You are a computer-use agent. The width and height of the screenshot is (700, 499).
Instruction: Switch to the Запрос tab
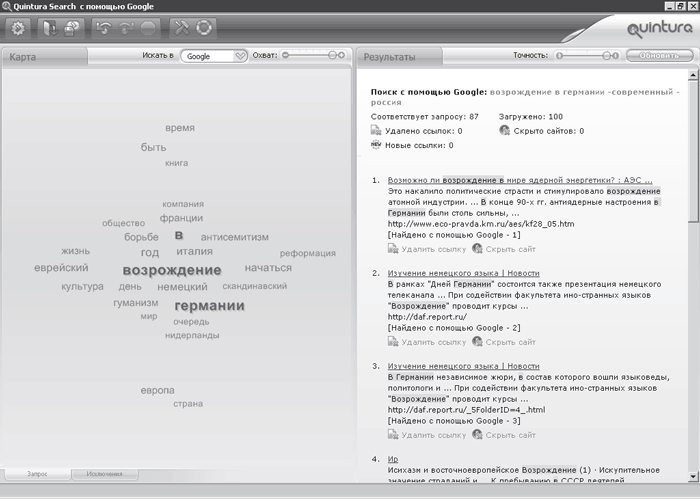[x=37, y=474]
